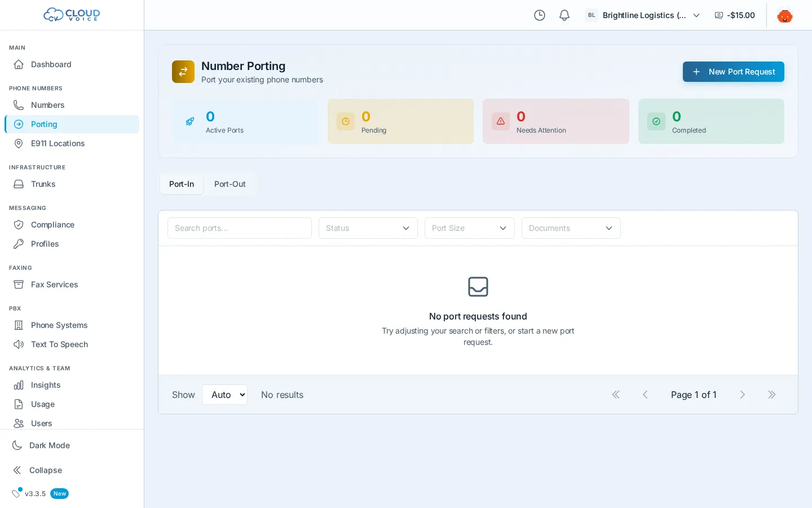Click the Insights chart icon
Screen dimensions: 812x508
click(x=19, y=385)
